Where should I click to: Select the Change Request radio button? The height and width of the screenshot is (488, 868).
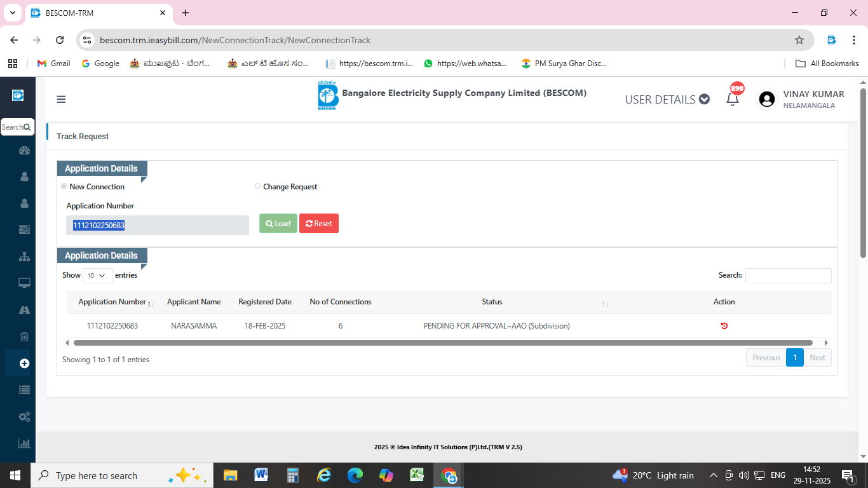[257, 186]
